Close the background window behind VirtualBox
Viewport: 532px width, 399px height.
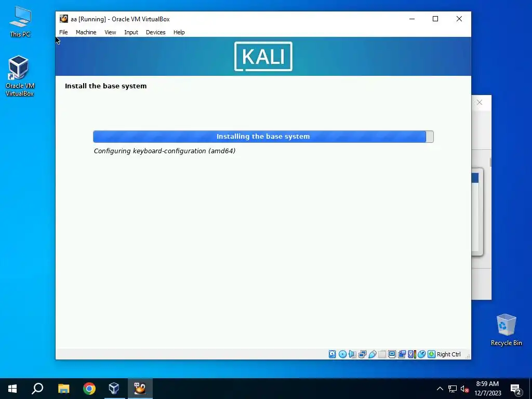point(480,102)
